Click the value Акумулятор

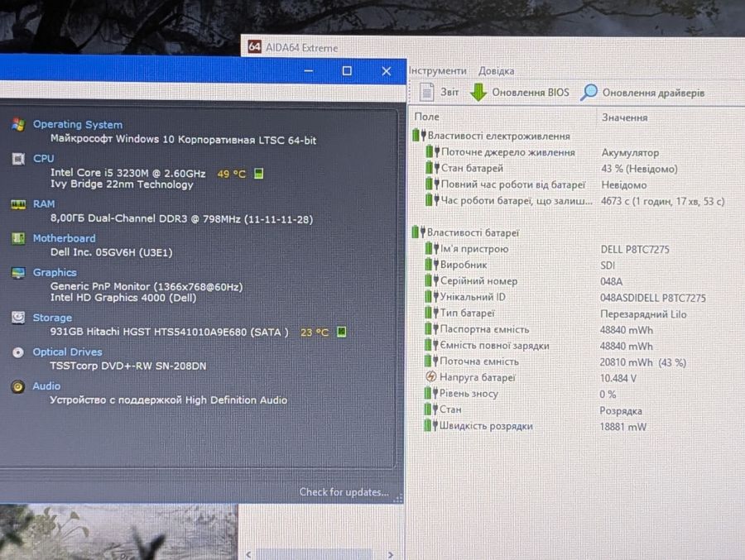coord(630,153)
